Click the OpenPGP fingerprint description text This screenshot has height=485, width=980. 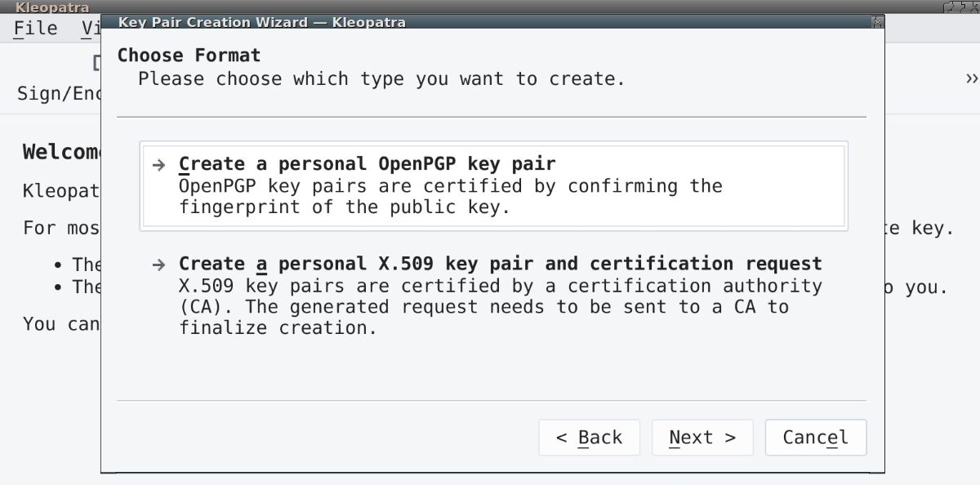(x=450, y=197)
